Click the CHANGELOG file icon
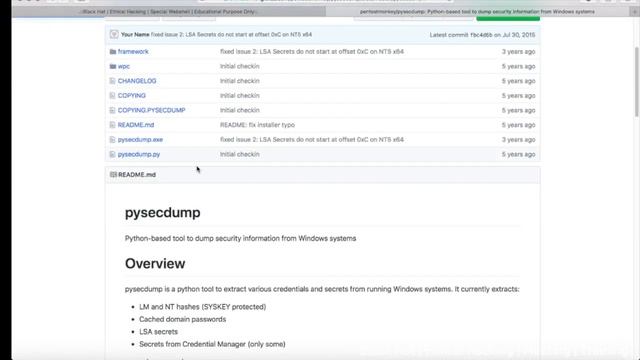Viewport: 640px width, 360px height. [x=112, y=81]
